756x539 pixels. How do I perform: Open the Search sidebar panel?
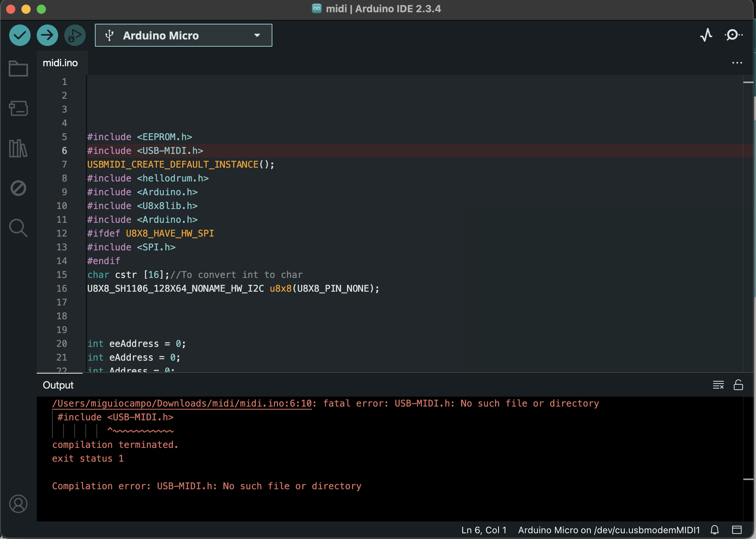tap(18, 228)
